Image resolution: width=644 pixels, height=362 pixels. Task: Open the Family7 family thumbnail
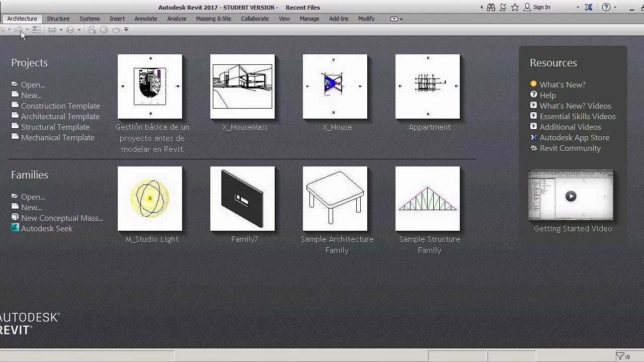point(243,199)
